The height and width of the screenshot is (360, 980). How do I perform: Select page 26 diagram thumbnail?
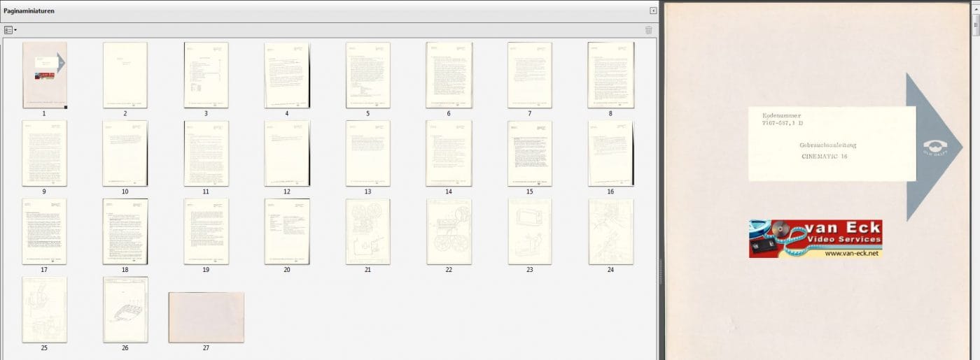(125, 310)
